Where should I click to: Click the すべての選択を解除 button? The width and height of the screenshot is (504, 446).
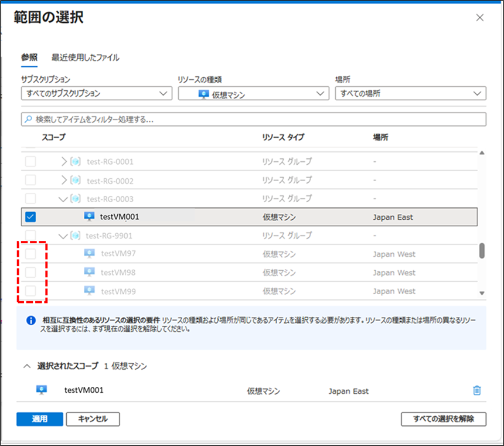coord(444,419)
